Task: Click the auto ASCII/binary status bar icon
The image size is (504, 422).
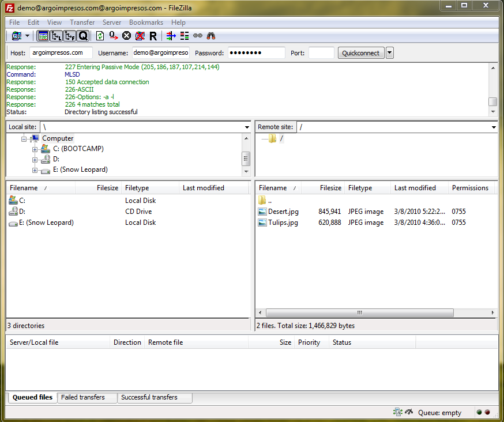Action: [x=398, y=412]
